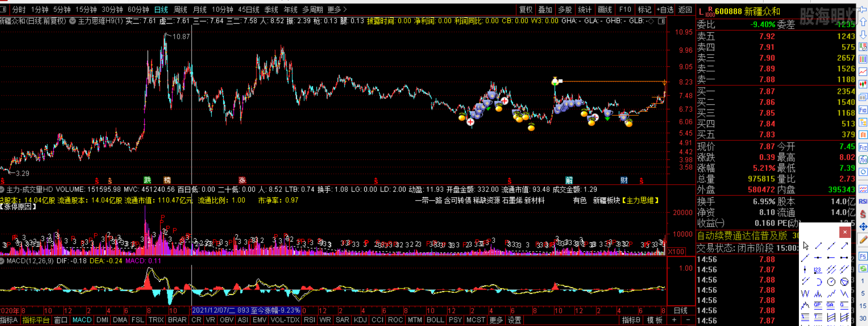The image size is (868, 326).
Task: Click the 123 numbered label tool
Action: pyautogui.click(x=818, y=270)
